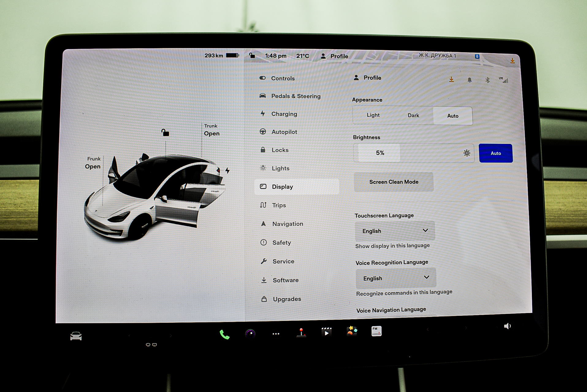The image size is (587, 392).
Task: Open the Arcade joystick app
Action: (x=301, y=333)
